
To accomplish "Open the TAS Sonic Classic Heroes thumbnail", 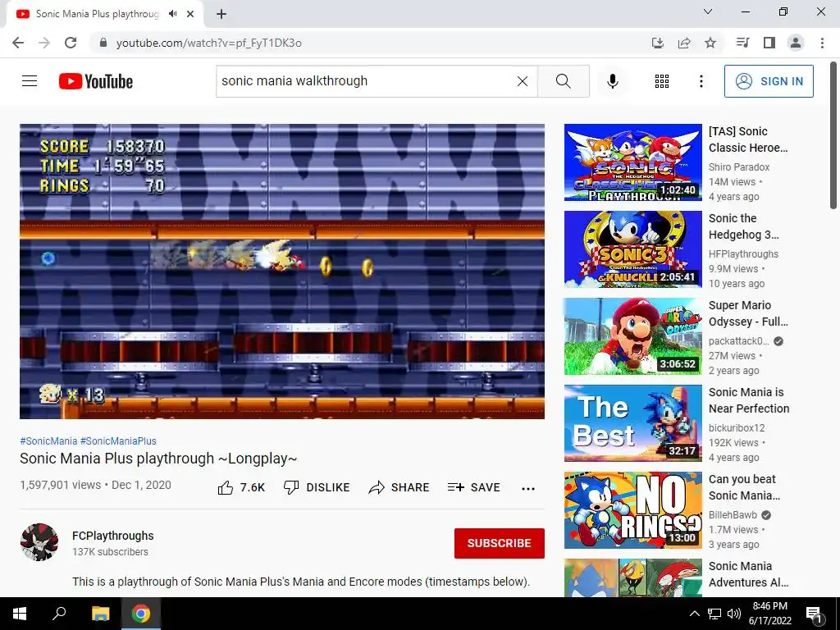I will (632, 162).
